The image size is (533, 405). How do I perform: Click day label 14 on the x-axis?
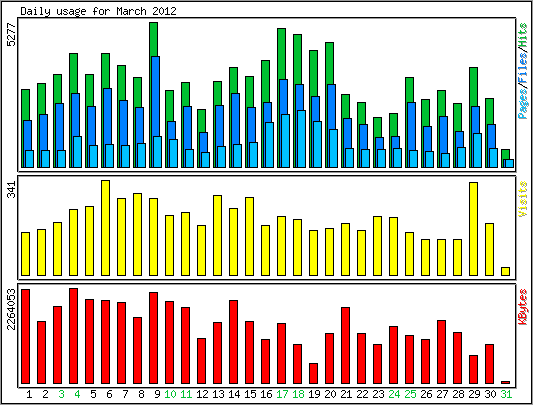point(234,394)
